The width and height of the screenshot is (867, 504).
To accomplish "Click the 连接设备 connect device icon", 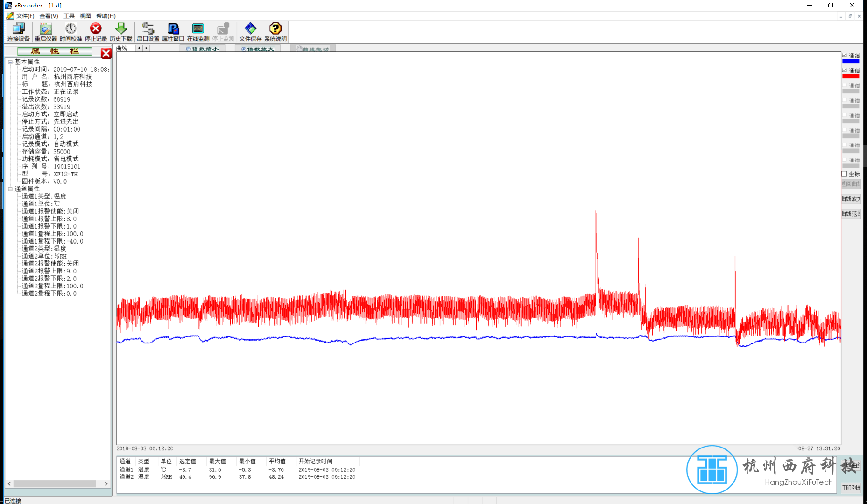I will click(18, 32).
